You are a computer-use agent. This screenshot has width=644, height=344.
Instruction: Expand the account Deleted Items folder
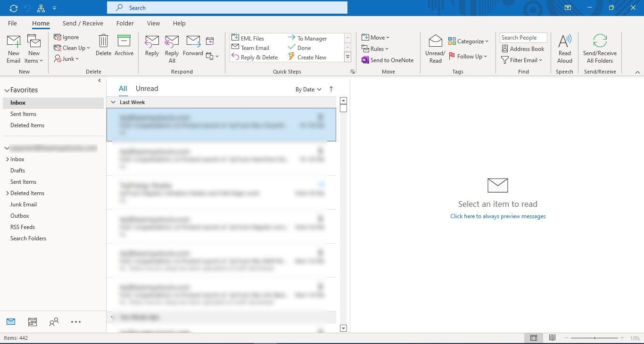pyautogui.click(x=7, y=193)
